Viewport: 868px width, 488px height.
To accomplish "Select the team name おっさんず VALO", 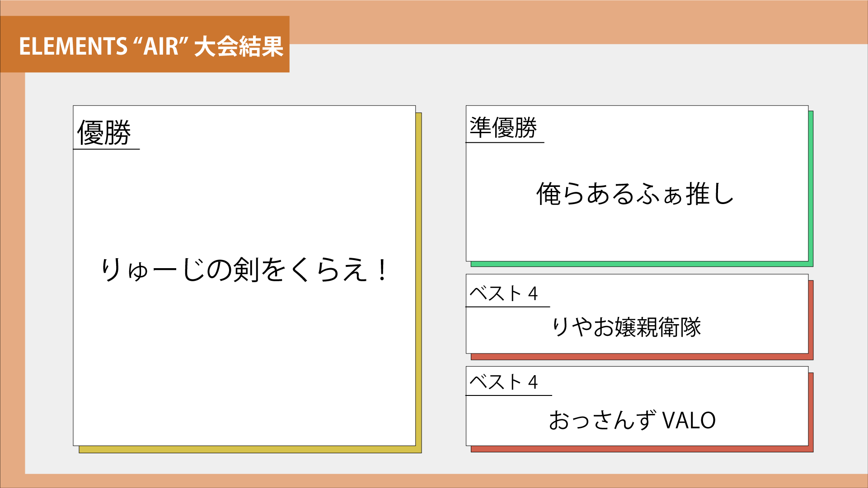I will coord(632,420).
